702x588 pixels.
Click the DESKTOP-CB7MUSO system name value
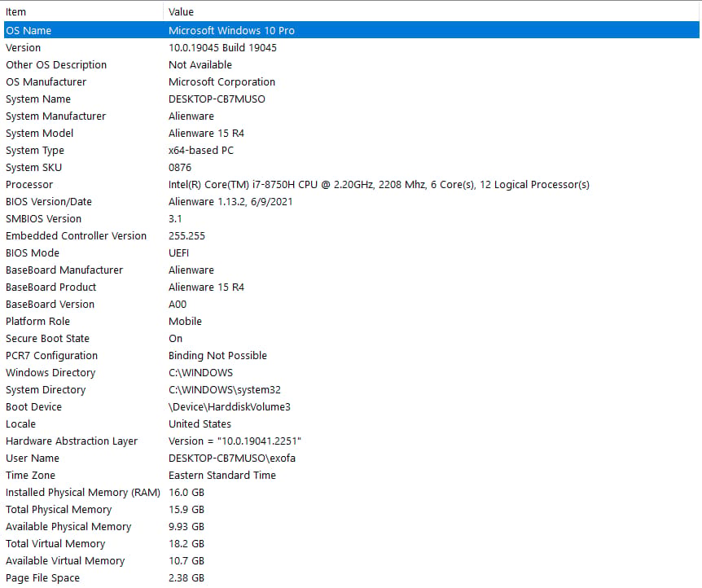(x=217, y=99)
